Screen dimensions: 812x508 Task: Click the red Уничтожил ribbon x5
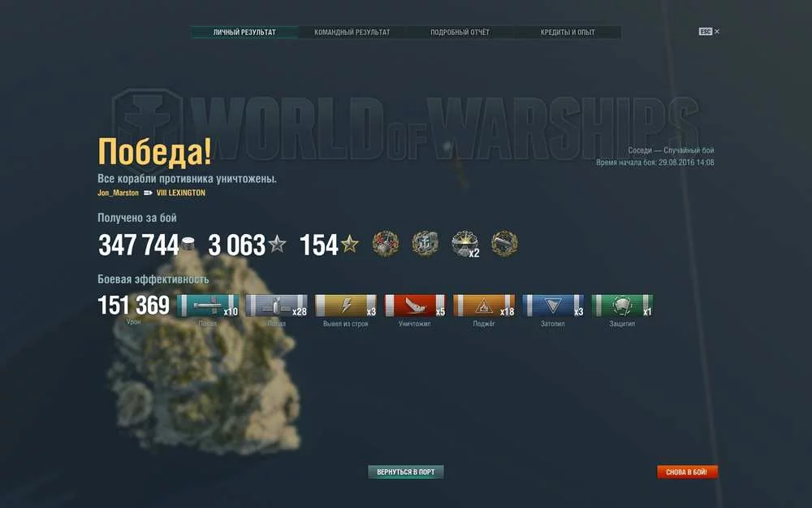pyautogui.click(x=415, y=306)
